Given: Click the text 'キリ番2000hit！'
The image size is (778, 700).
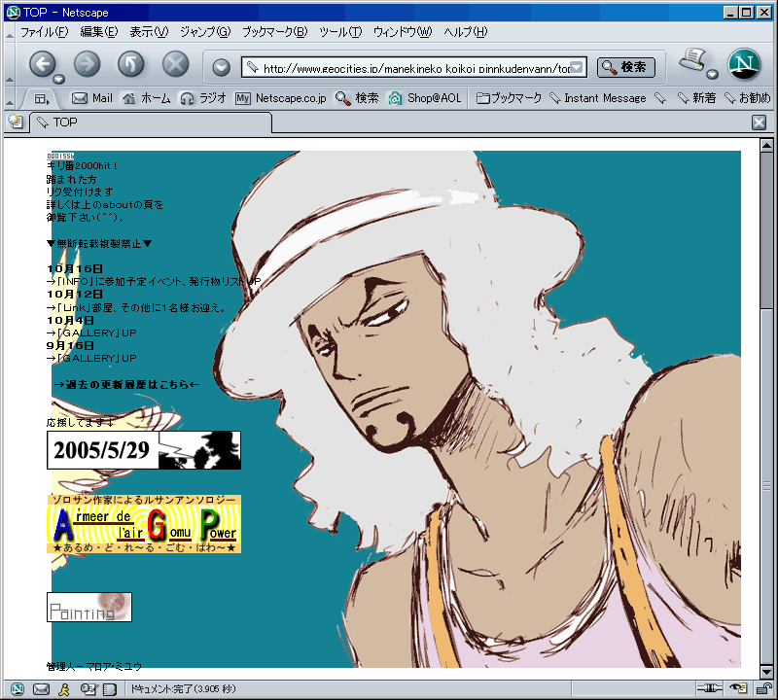Looking at the screenshot, I should click(x=83, y=165).
